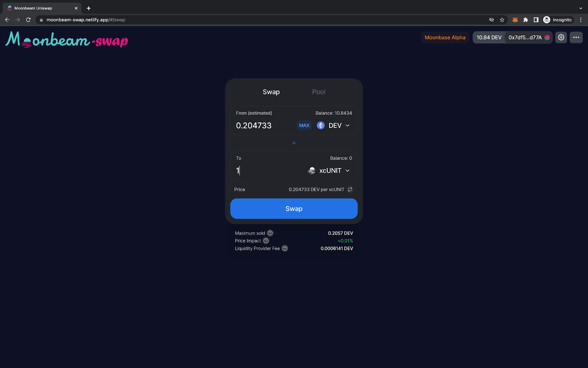Click the <0.01% price impact value

click(x=345, y=241)
